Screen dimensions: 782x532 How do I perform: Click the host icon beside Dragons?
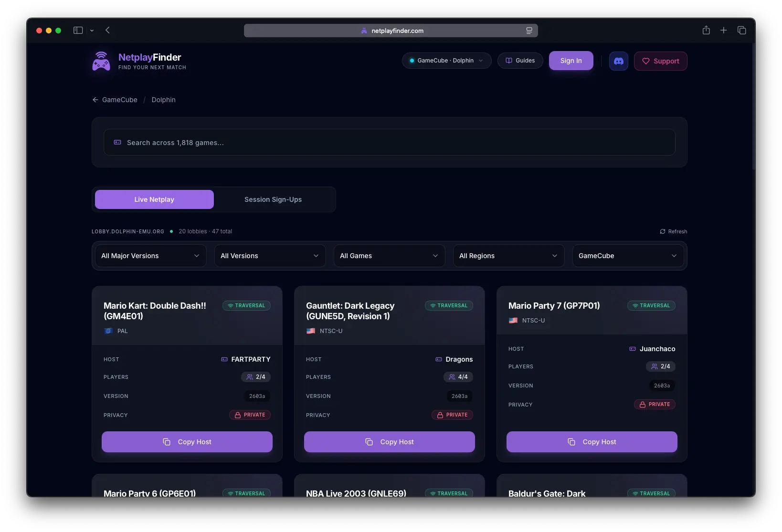coord(439,359)
